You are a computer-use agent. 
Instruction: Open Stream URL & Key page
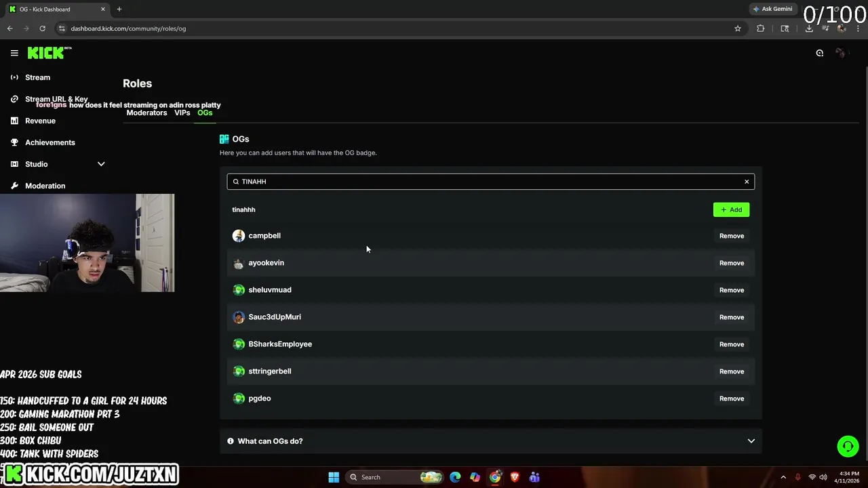click(56, 99)
